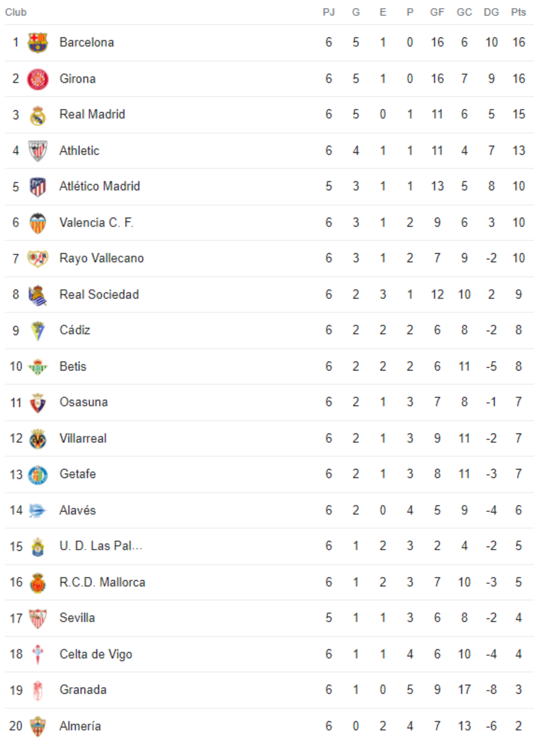Click the Girona club crest

38,79
